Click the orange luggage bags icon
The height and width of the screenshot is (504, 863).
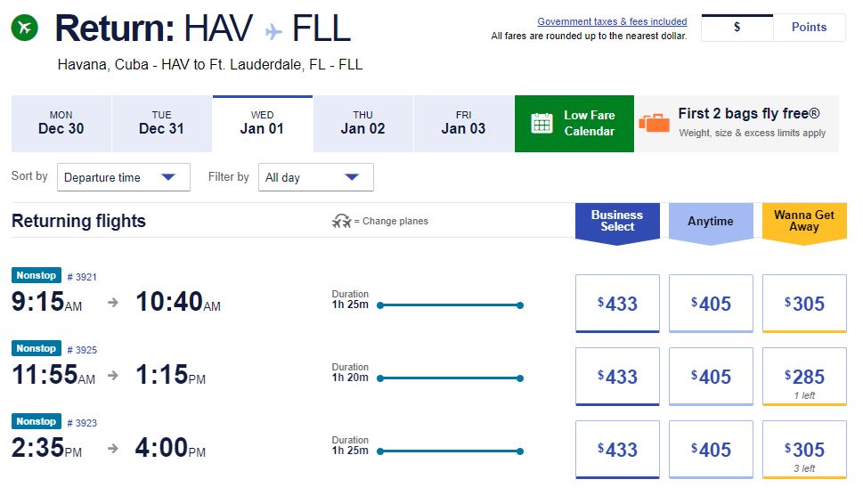click(x=655, y=122)
